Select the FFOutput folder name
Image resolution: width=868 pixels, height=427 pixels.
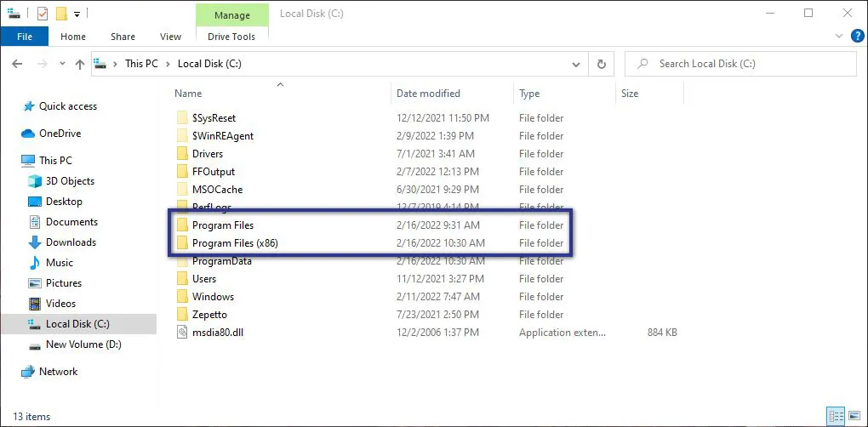[214, 172]
